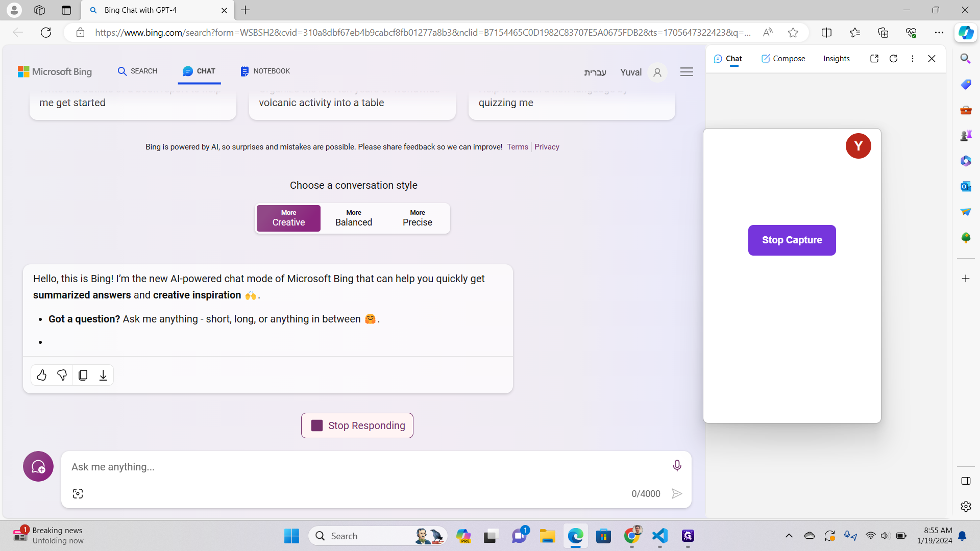Open the Favorites list icon
This screenshot has height=551, width=980.
(x=855, y=33)
